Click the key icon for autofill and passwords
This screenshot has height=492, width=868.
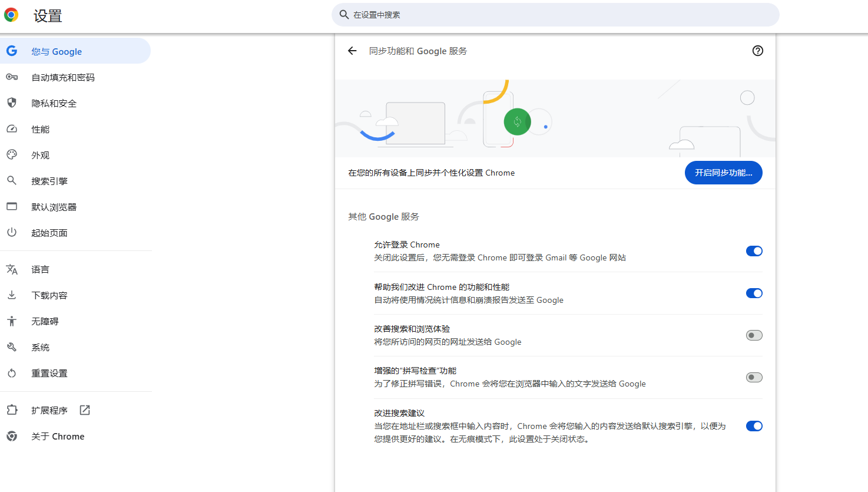tap(12, 77)
